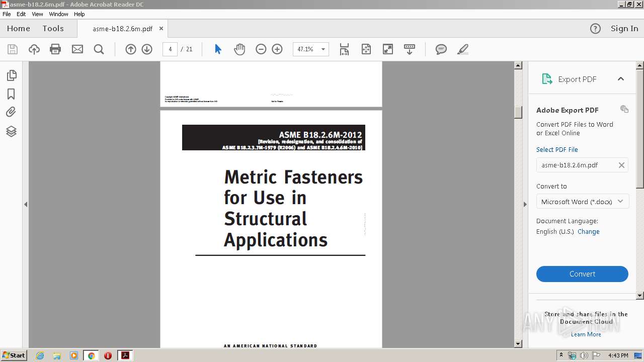Open zoom level 47.1% dropdown

pyautogui.click(x=323, y=49)
